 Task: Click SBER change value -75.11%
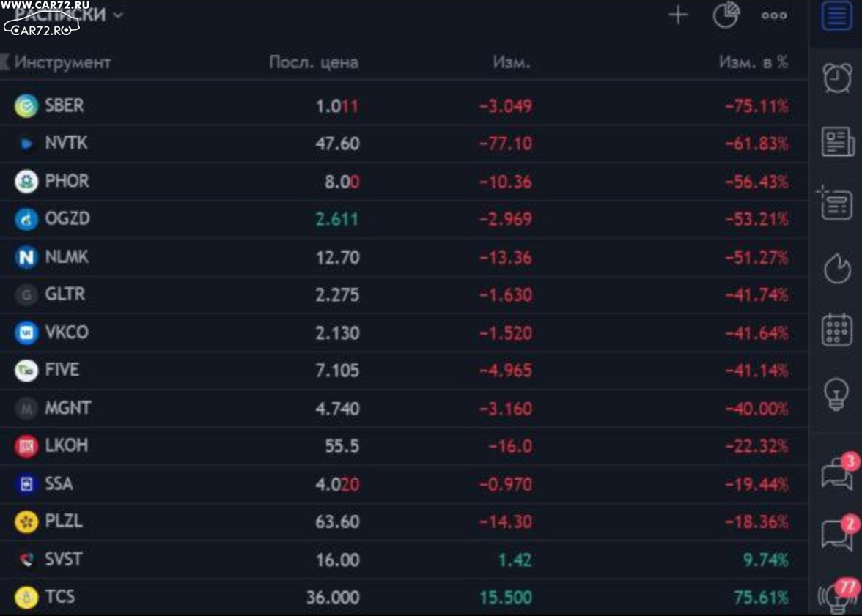[756, 106]
